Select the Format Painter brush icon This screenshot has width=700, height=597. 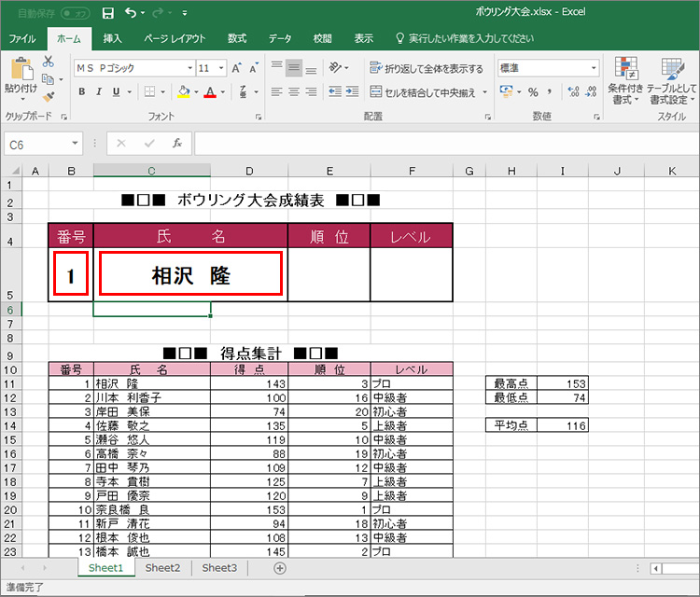point(48,96)
